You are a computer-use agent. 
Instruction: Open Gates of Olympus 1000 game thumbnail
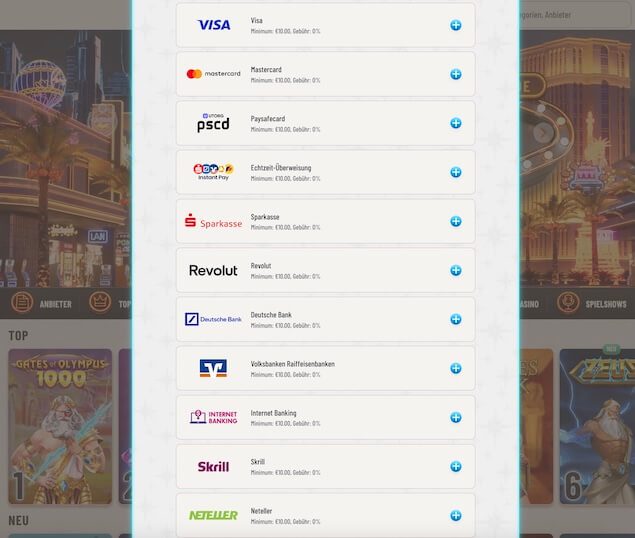click(60, 426)
